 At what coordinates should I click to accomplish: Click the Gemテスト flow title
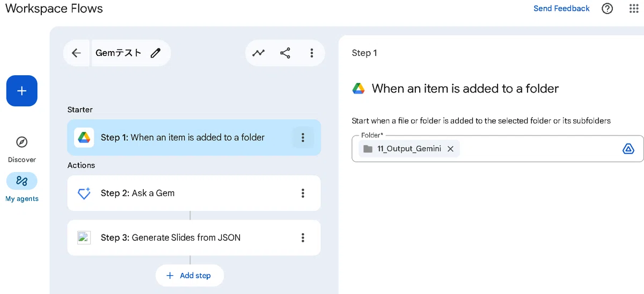click(x=119, y=53)
